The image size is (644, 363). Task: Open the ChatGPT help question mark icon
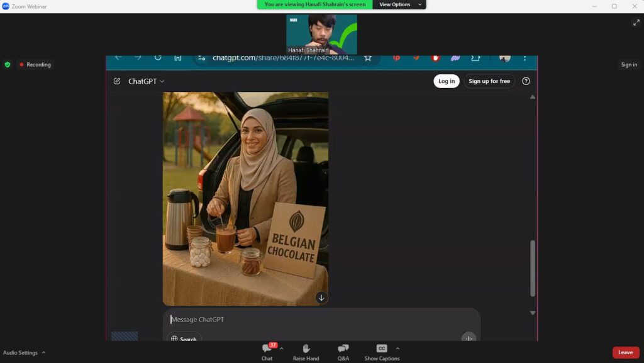526,81
